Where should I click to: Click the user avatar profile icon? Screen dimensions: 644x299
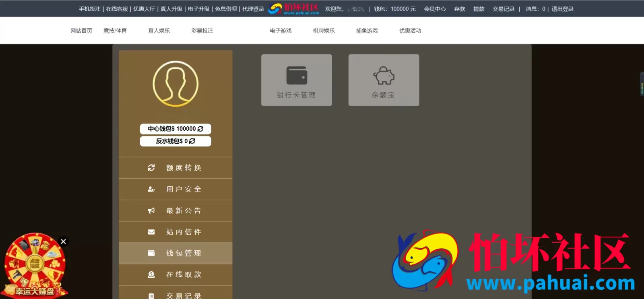click(x=175, y=84)
